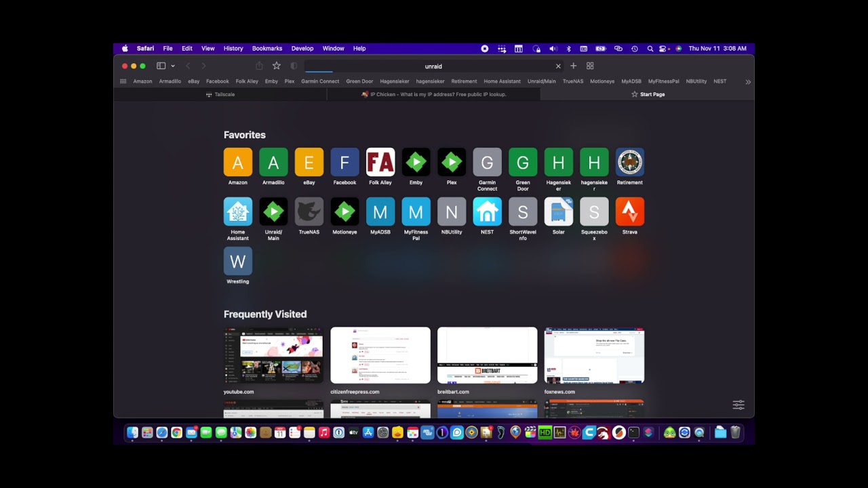Screen dimensions: 868x488
Task: Show hidden bookmarks with overflow chevron
Action: tap(748, 81)
